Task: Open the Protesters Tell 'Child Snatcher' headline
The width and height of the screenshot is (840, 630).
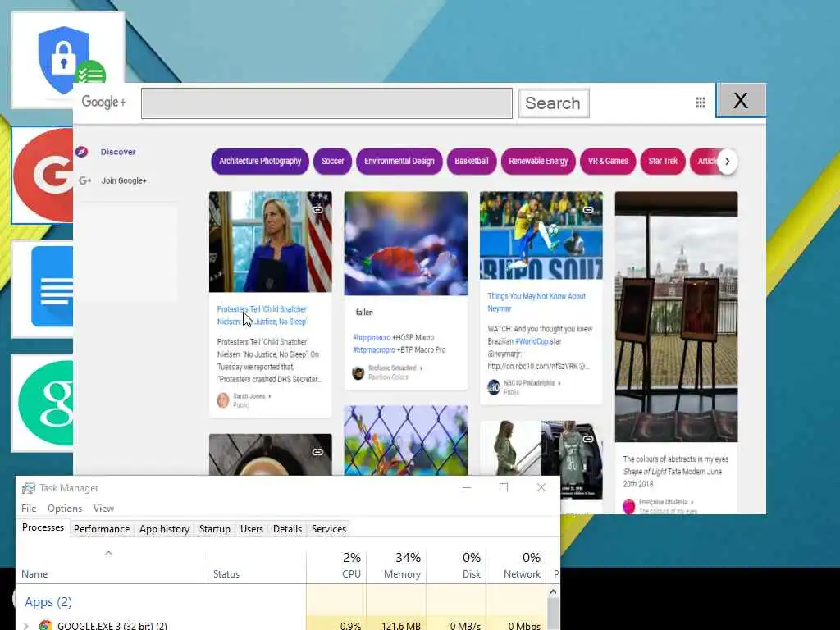Action: 262,316
